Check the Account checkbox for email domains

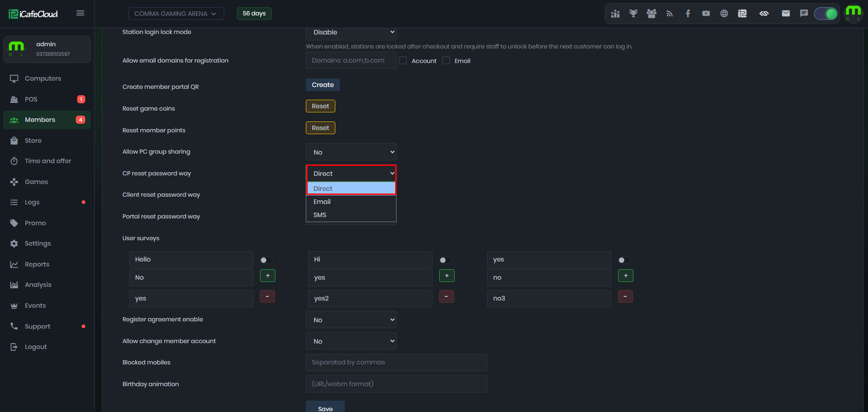(x=403, y=60)
